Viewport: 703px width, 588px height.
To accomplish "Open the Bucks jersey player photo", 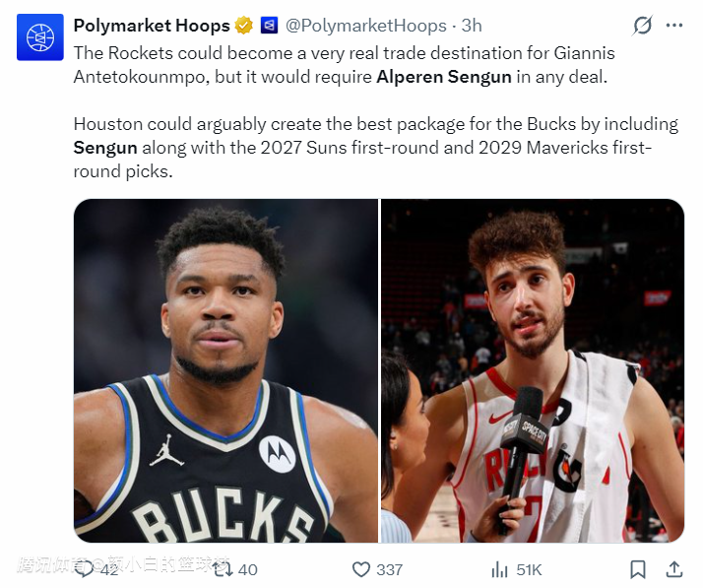I will (x=225, y=370).
